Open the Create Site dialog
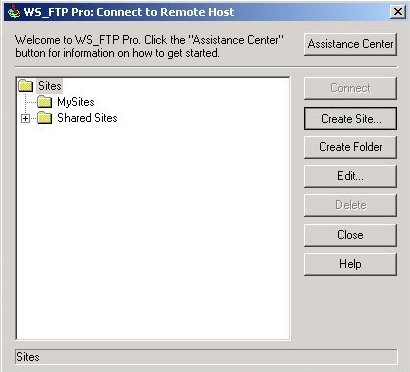Screen dimensions: 410x372 click(350, 119)
